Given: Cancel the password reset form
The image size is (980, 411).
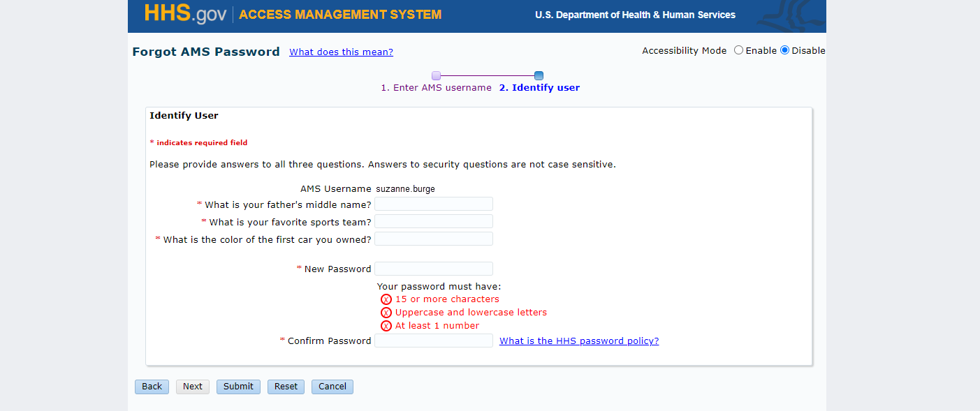Looking at the screenshot, I should click(332, 387).
